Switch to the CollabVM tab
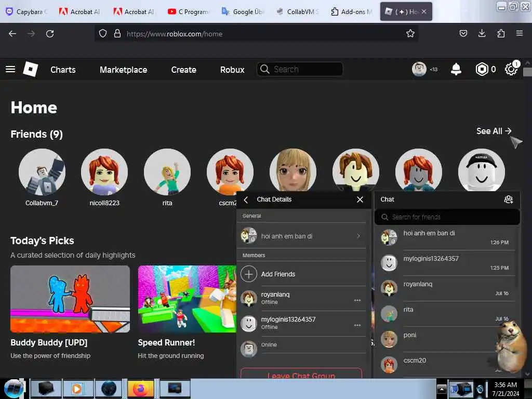 pyautogui.click(x=297, y=11)
